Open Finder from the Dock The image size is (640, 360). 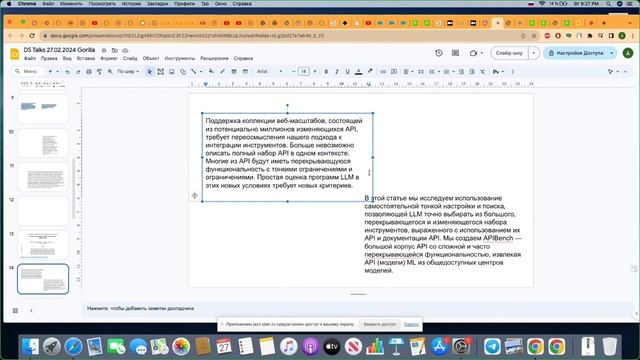coord(31,347)
